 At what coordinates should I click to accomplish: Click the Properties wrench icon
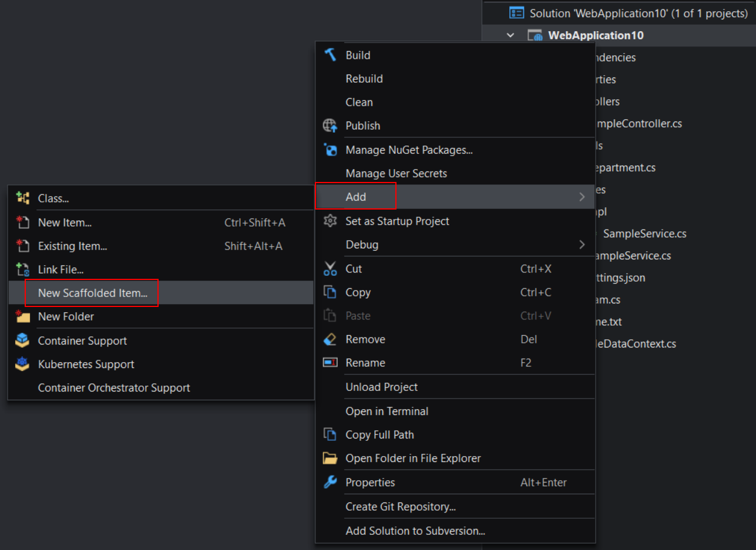(330, 482)
